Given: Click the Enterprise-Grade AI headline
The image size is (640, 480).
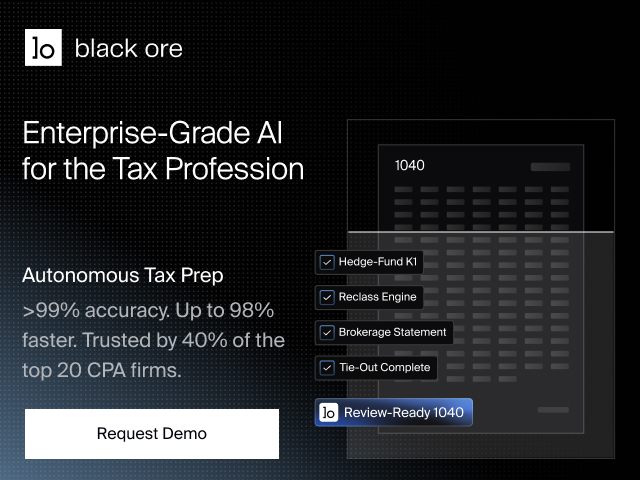Looking at the screenshot, I should point(163,151).
